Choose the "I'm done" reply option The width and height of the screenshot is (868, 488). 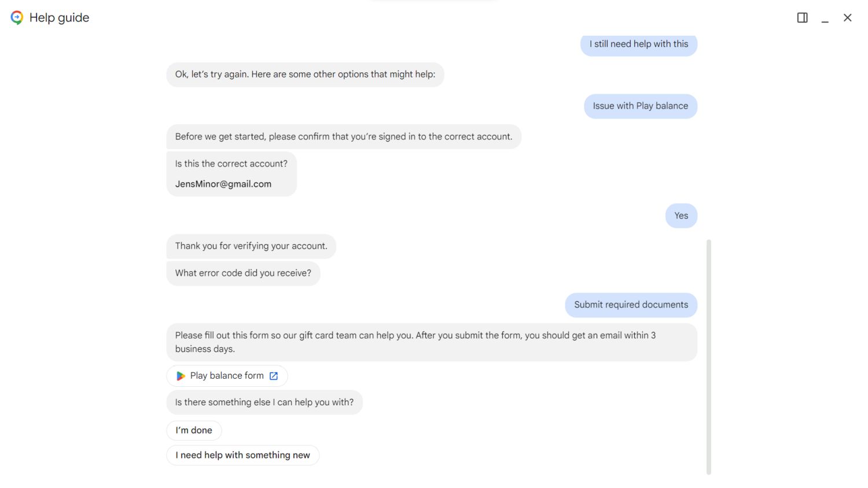point(194,430)
